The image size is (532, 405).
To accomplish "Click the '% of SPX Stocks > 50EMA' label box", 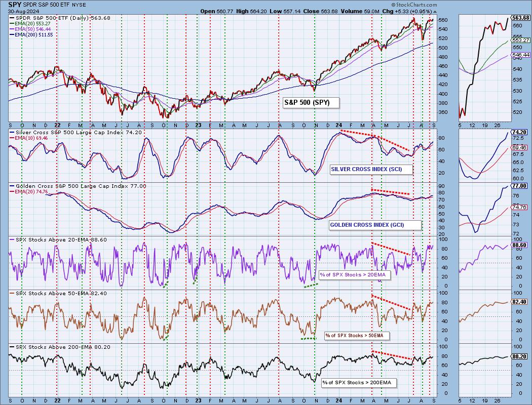I will point(357,336).
